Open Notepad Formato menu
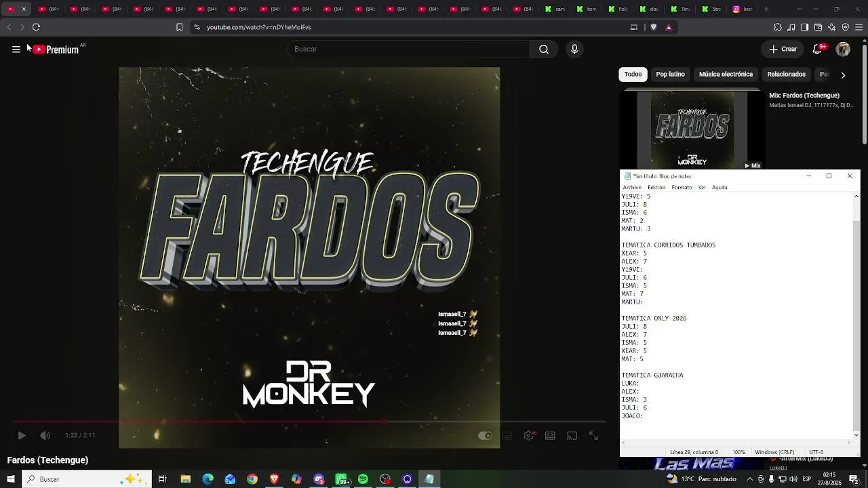Viewport: 868px width, 488px height. pyautogui.click(x=682, y=188)
